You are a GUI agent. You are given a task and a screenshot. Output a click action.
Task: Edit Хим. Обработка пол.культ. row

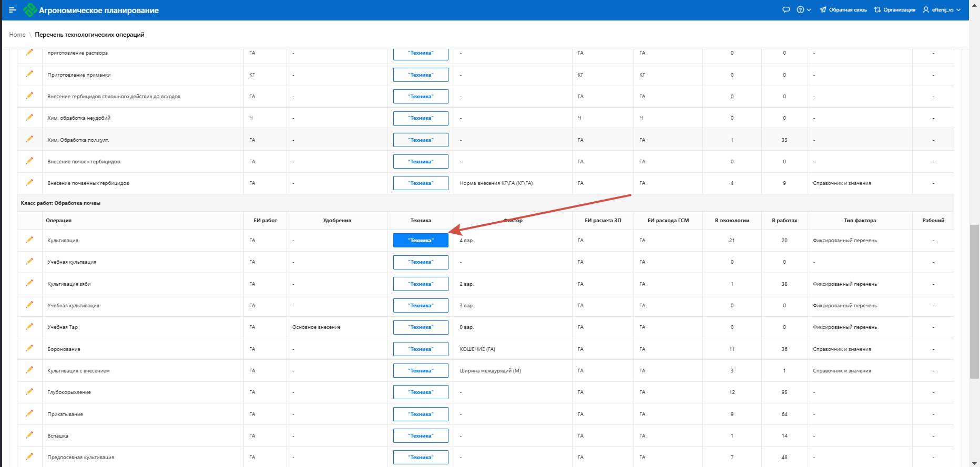(29, 139)
